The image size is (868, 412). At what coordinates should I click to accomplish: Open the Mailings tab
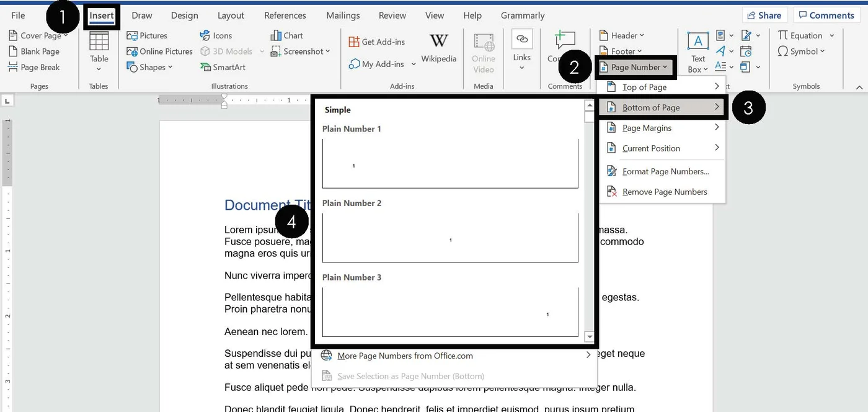(343, 16)
